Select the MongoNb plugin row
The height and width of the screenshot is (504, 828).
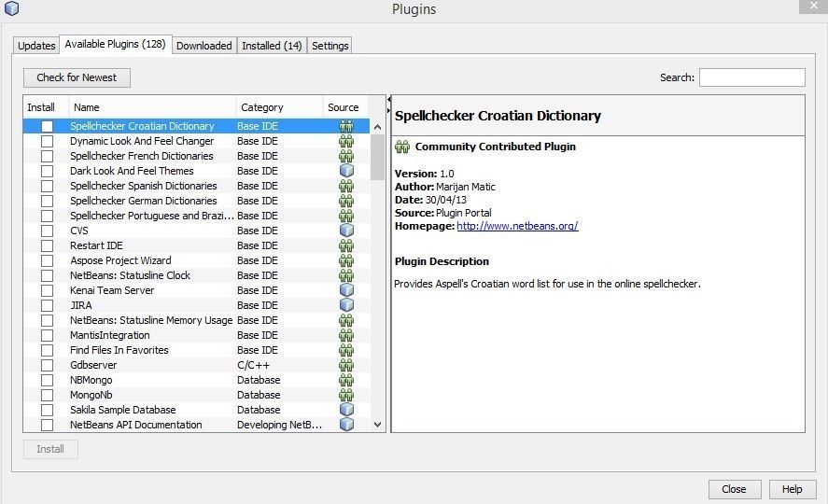click(x=196, y=395)
